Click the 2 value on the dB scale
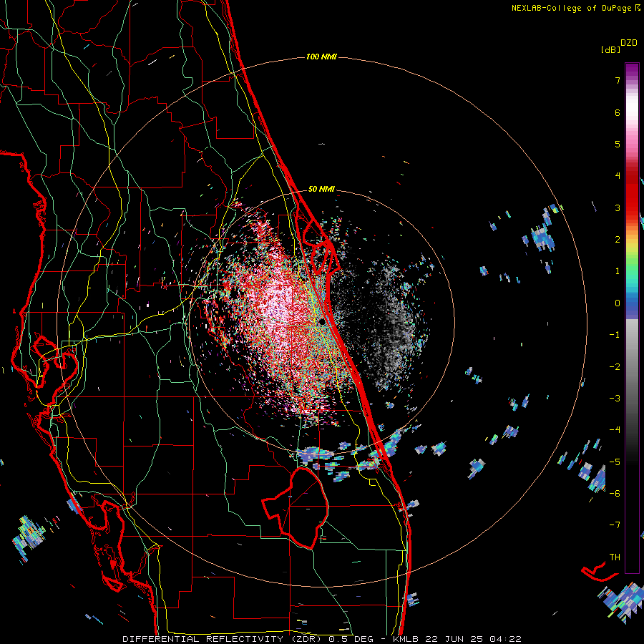Screen dimensions: 644x644 tap(618, 240)
